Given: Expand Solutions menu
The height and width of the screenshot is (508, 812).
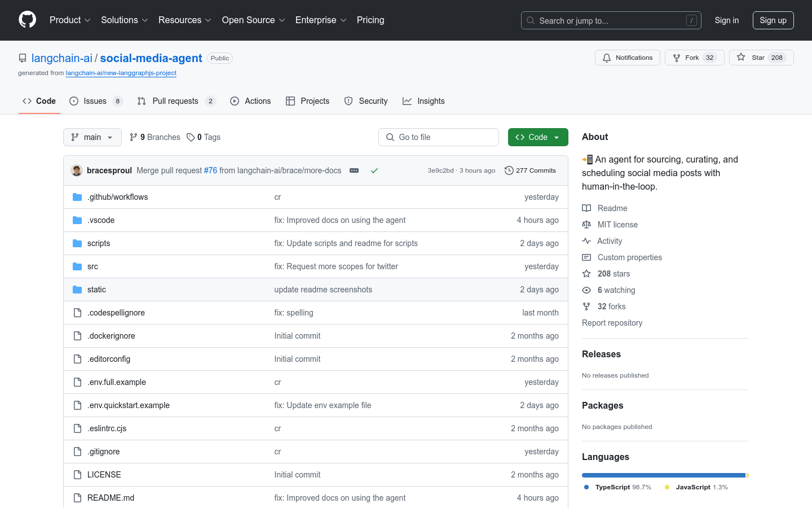Looking at the screenshot, I should [x=125, y=20].
